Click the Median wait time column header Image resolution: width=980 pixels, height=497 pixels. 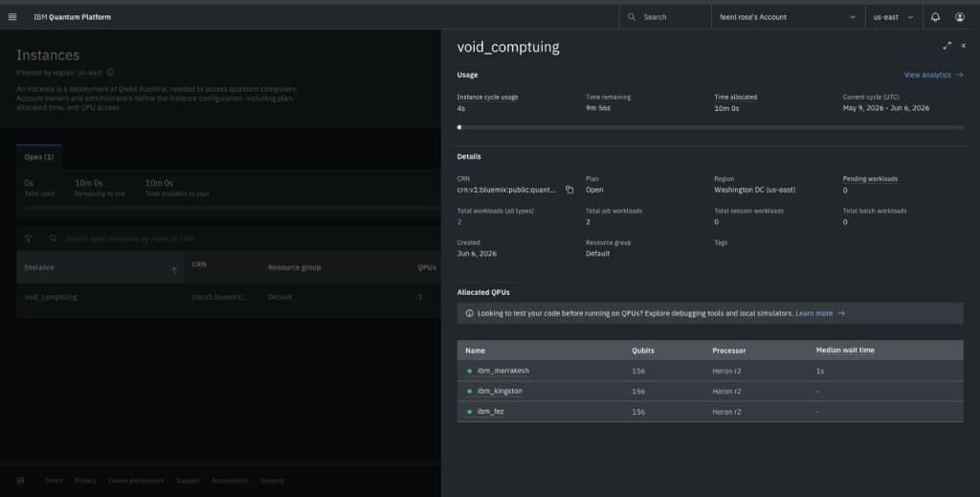point(845,350)
